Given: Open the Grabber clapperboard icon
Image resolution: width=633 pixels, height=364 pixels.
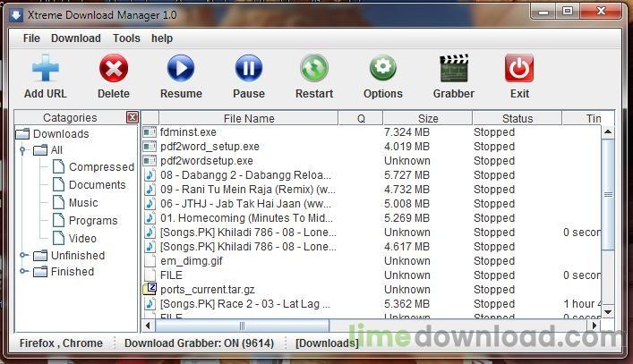Looking at the screenshot, I should point(454,68).
